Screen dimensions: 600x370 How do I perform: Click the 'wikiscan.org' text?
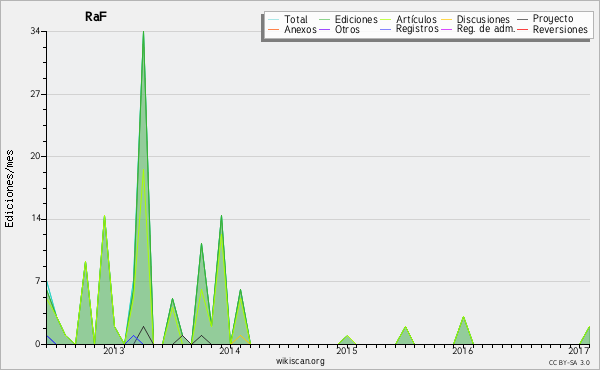pos(300,361)
